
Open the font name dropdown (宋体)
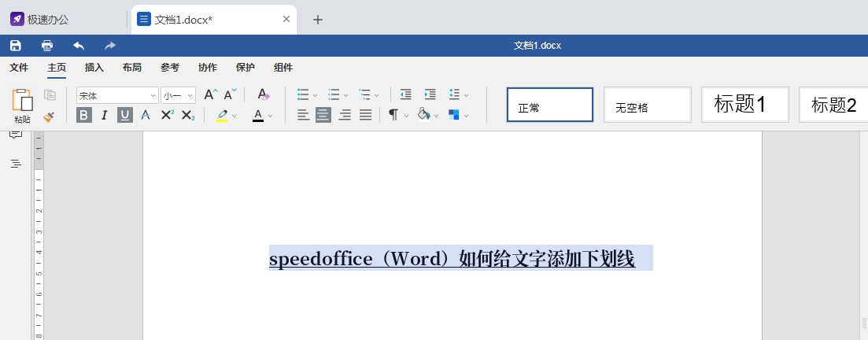click(153, 96)
